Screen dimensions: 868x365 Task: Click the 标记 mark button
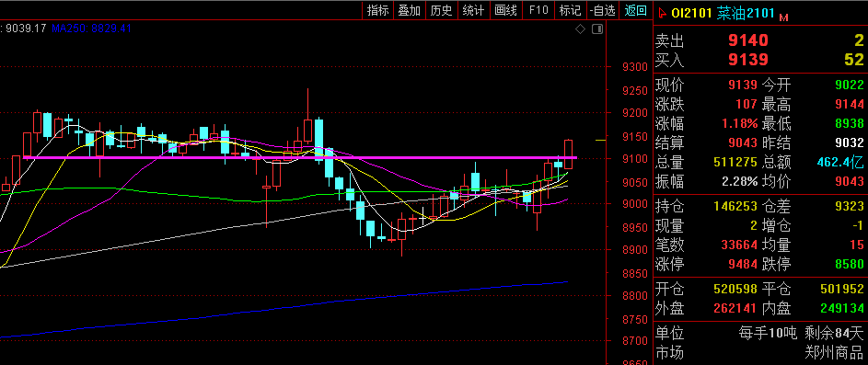coord(570,10)
